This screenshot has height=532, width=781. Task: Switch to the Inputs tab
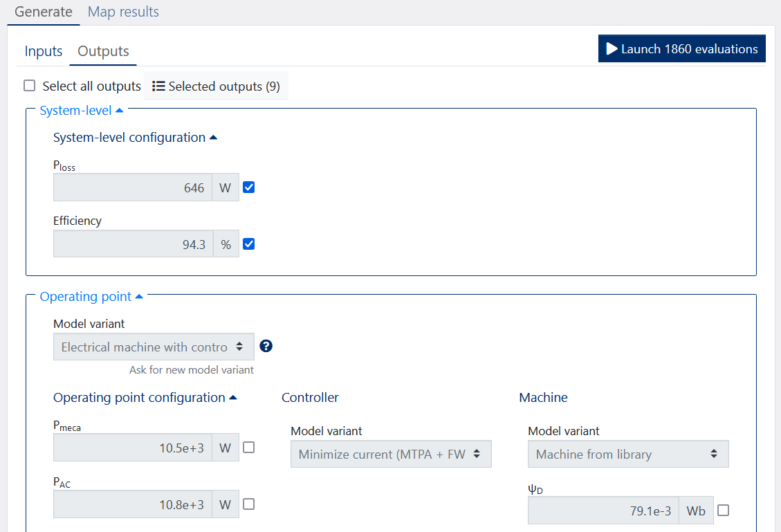pyautogui.click(x=44, y=51)
